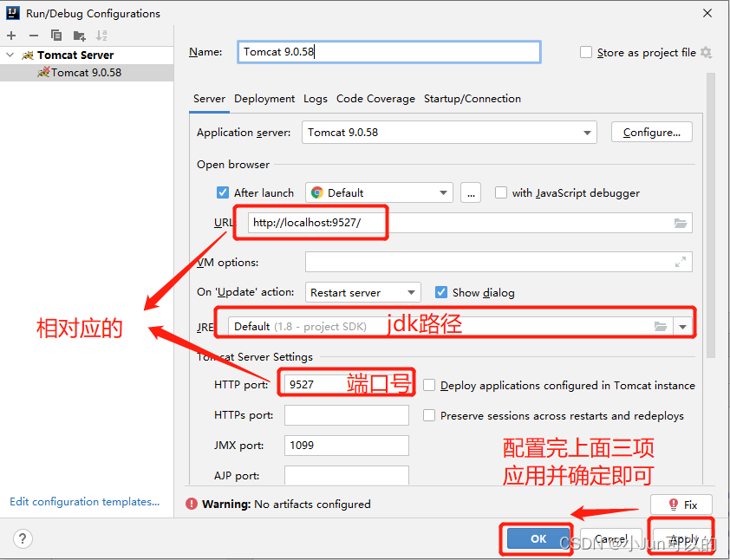Switch to the Server tab
The height and width of the screenshot is (560, 730).
(209, 99)
